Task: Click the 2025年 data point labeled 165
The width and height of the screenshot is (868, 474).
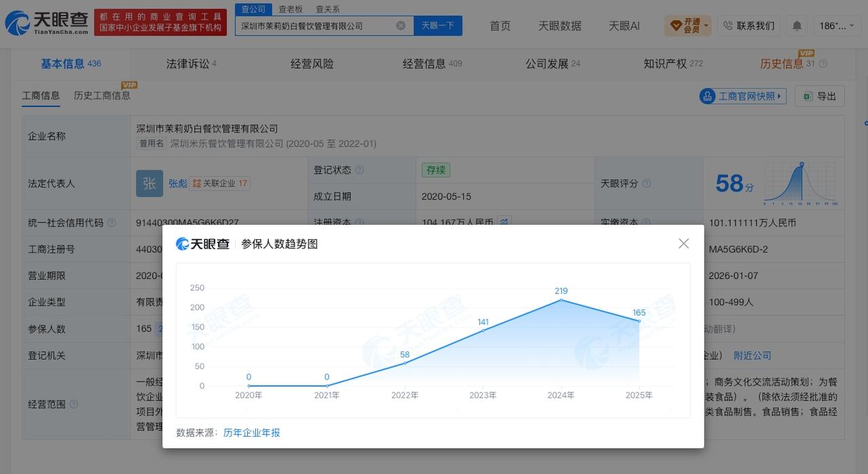Action: (x=639, y=321)
